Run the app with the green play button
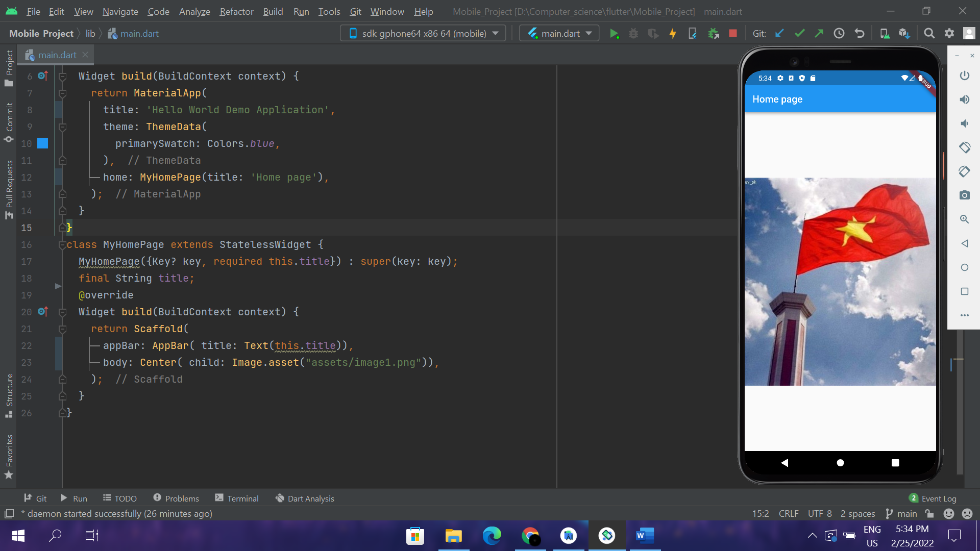This screenshot has height=551, width=980. coord(614,34)
